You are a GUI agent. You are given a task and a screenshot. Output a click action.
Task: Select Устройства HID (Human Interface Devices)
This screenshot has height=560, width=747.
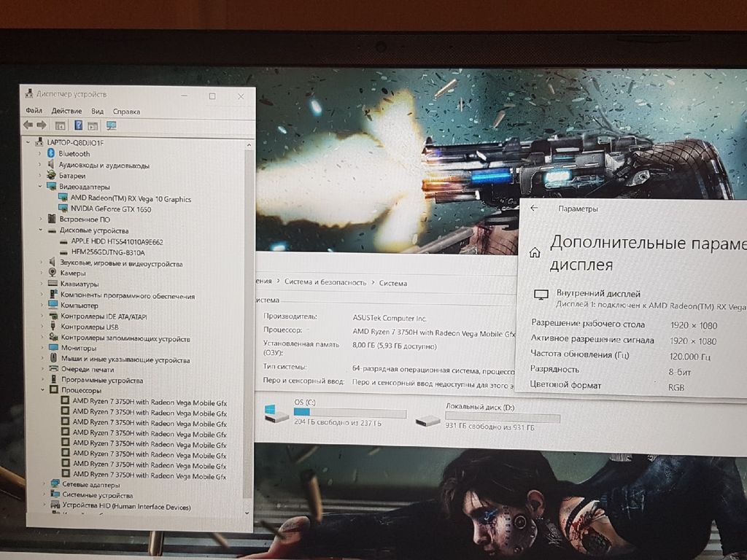point(126,506)
